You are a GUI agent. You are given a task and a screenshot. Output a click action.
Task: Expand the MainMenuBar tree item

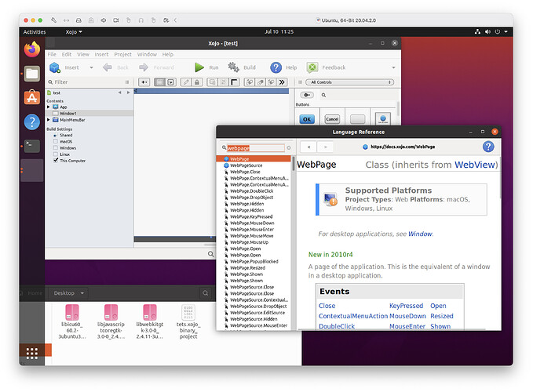click(x=48, y=120)
